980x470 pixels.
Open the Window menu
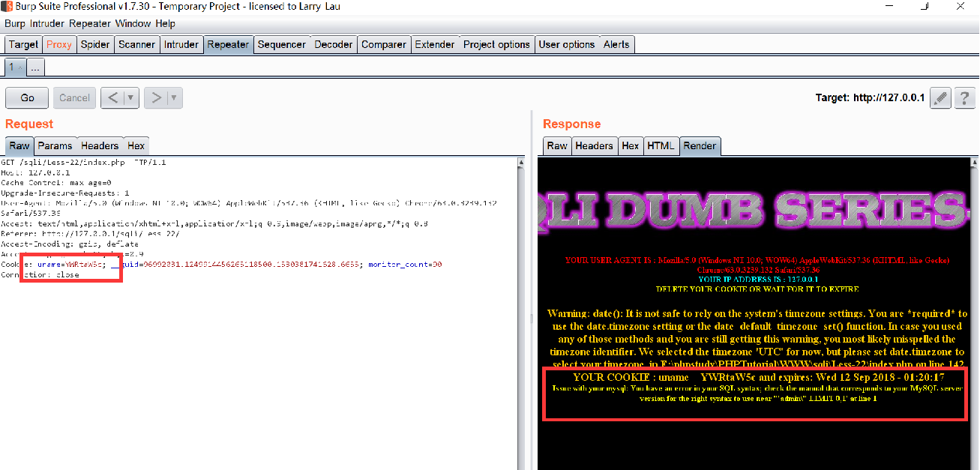(x=133, y=24)
